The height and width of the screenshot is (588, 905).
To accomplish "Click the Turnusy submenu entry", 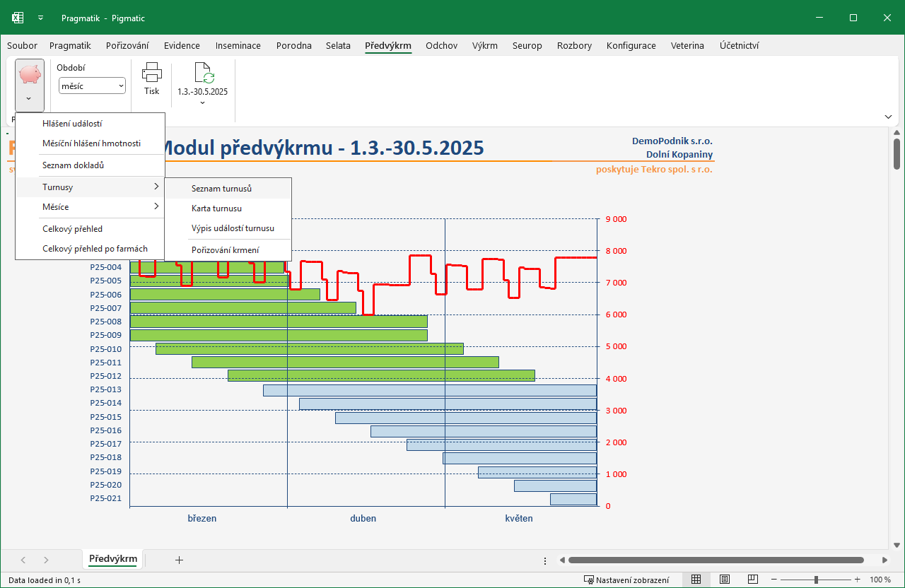I will 90,187.
